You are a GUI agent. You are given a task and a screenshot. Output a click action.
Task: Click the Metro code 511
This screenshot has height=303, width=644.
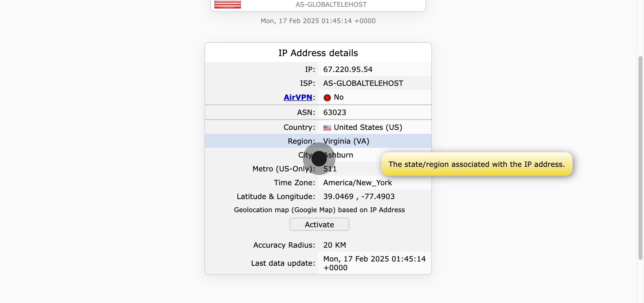point(330,169)
